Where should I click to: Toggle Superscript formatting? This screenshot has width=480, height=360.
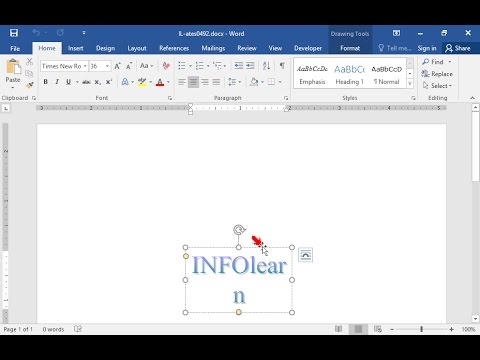click(x=109, y=82)
